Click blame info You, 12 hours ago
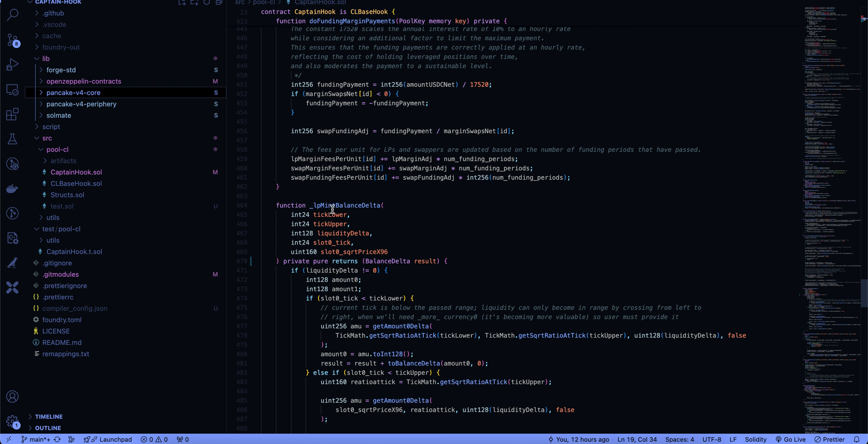This screenshot has width=868, height=444. click(579, 439)
